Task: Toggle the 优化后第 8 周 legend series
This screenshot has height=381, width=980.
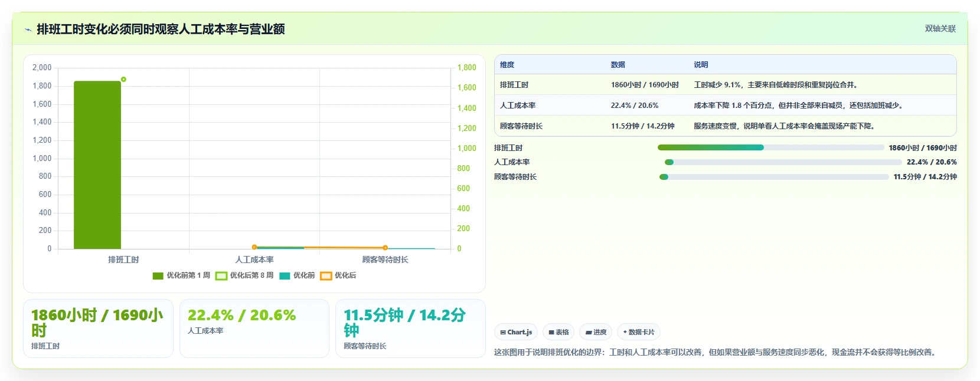Action: click(244, 275)
